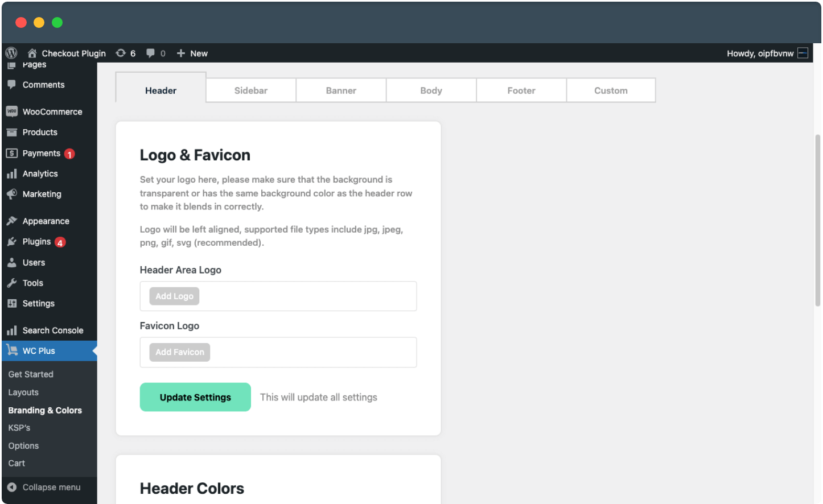Click the plus icon next to New
Viewport: 823px width, 504px height.
point(181,53)
